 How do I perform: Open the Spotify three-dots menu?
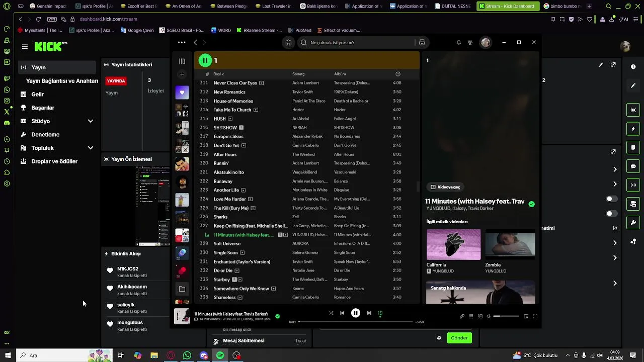point(182,42)
